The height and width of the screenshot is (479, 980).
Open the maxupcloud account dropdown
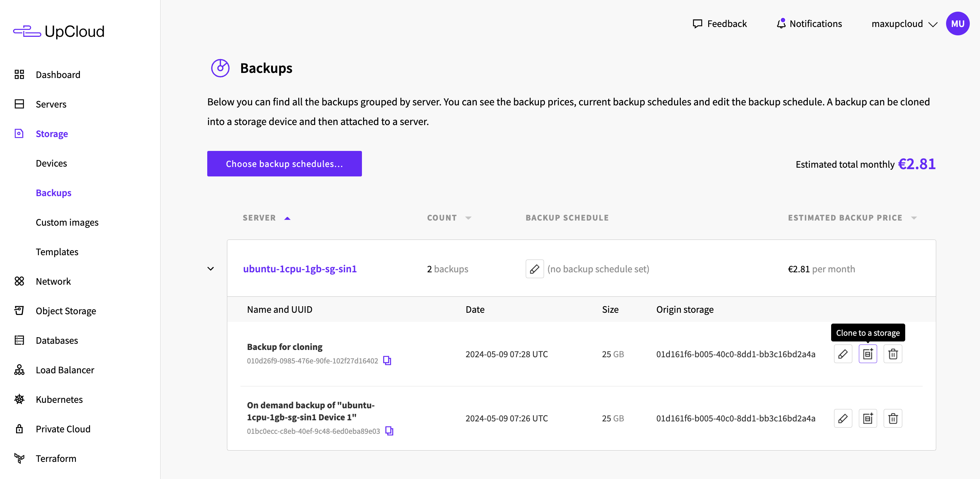click(904, 24)
